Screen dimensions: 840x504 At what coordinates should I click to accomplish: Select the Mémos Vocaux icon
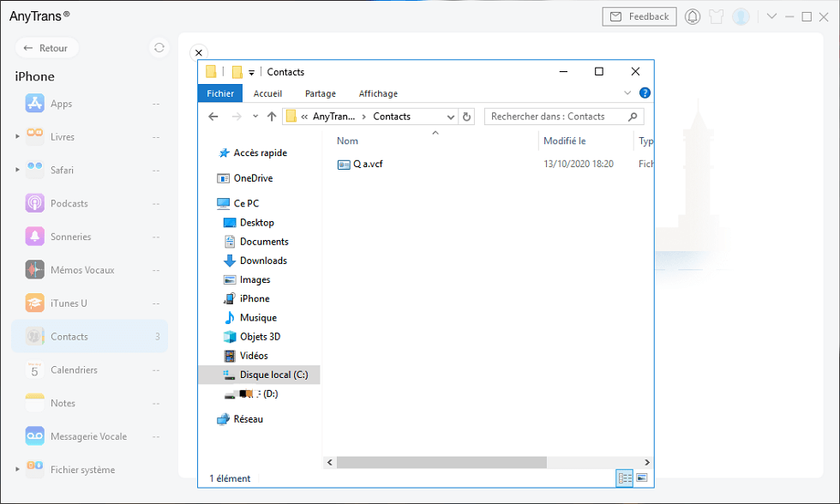click(35, 269)
